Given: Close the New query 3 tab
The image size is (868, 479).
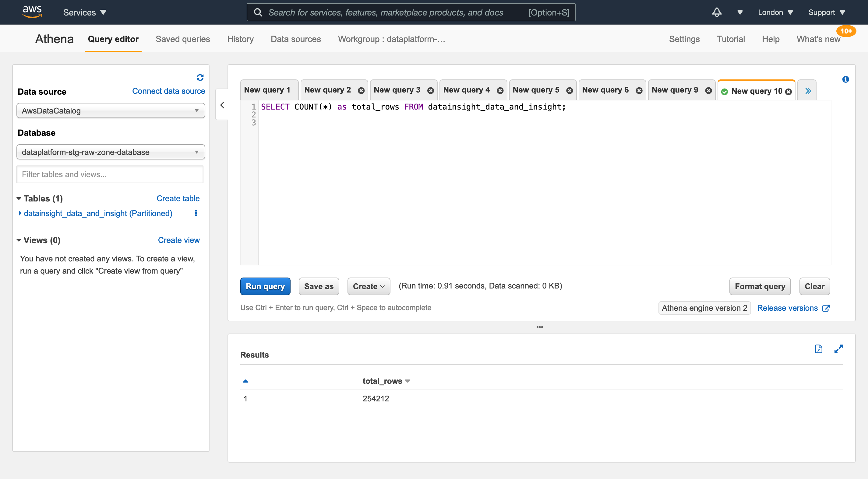Looking at the screenshot, I should pyautogui.click(x=430, y=91).
